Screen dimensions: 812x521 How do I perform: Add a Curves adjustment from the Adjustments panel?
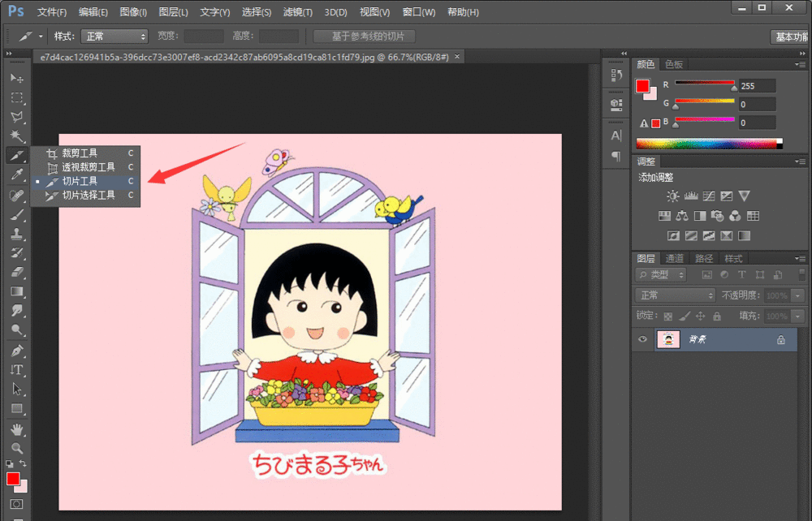[709, 196]
